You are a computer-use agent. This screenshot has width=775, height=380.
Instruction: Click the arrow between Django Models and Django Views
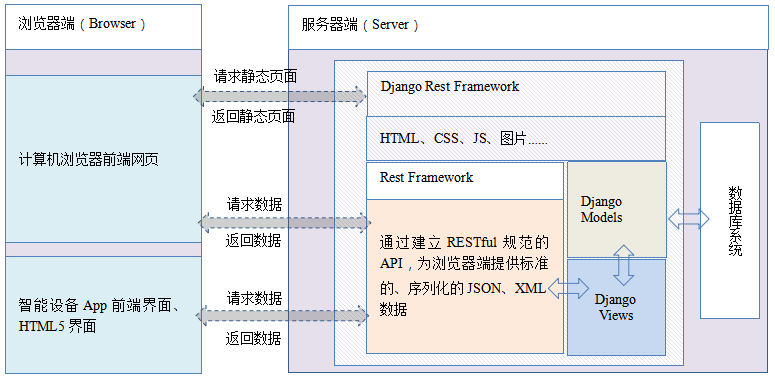[x=623, y=265]
